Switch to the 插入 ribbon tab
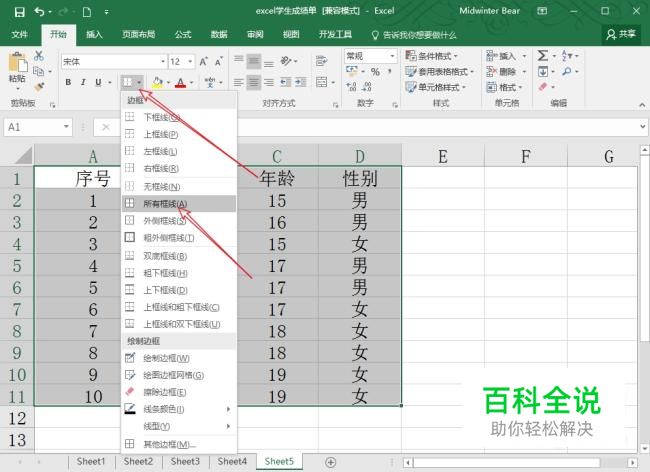 click(94, 34)
